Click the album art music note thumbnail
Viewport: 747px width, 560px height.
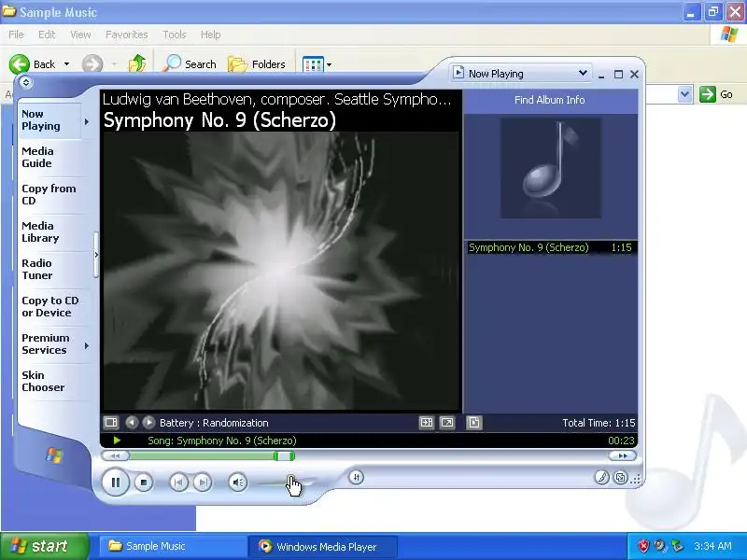point(550,168)
